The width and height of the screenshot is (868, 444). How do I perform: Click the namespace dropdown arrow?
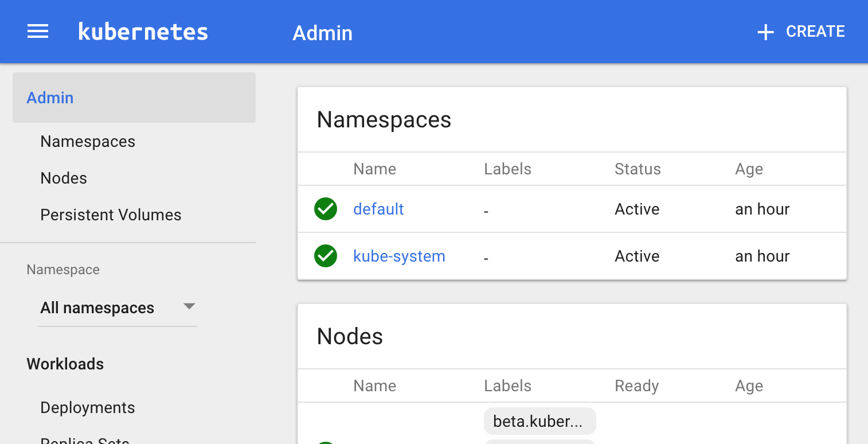click(x=189, y=306)
